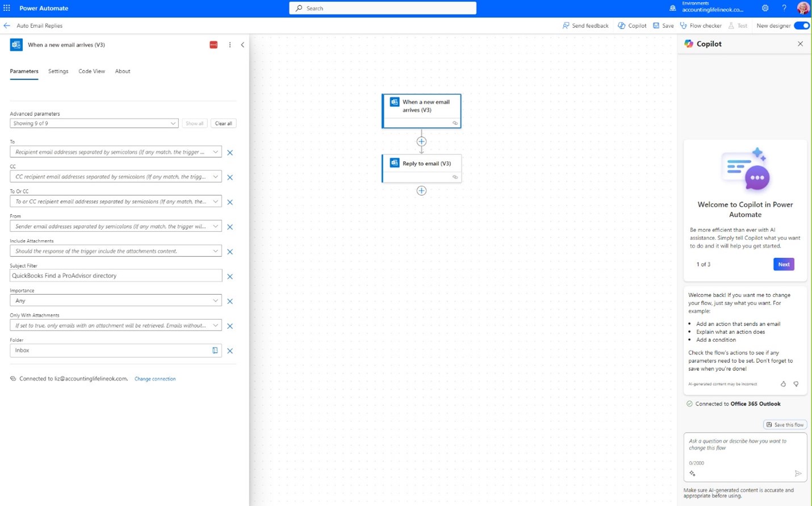Give a thumbs down to the Copilot response
The width and height of the screenshot is (812, 506).
796,384
